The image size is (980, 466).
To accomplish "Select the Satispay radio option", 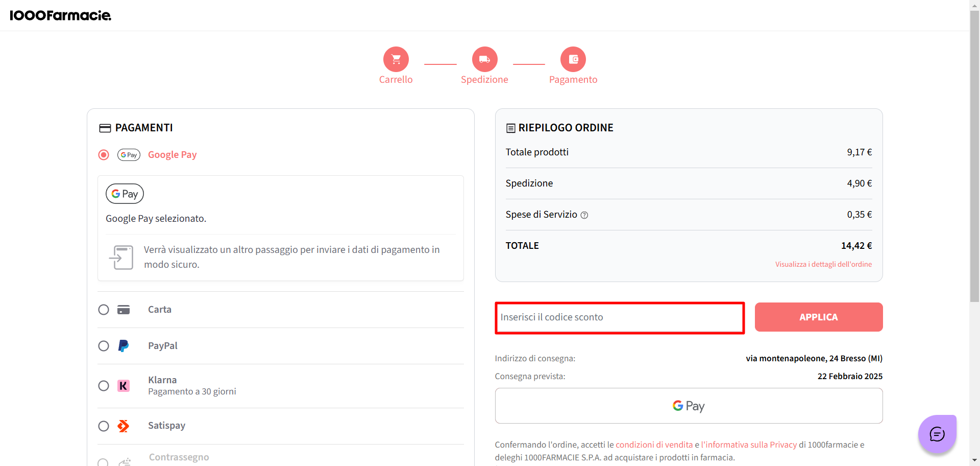I will (104, 426).
